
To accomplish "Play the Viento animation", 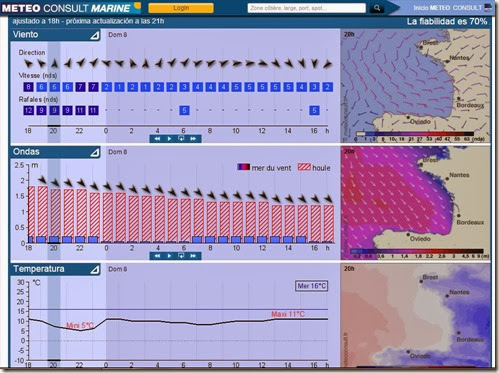I will click(169, 138).
